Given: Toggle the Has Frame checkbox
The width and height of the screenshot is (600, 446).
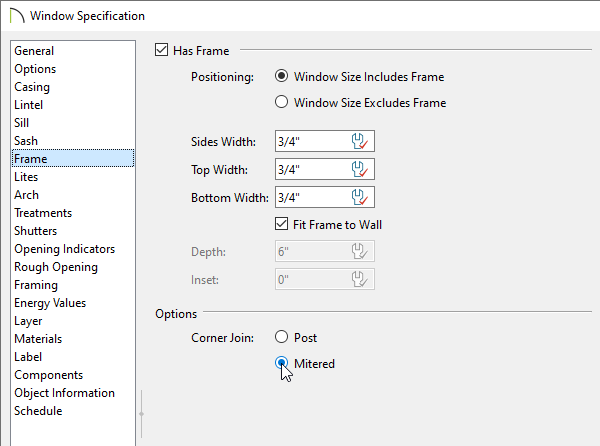Looking at the screenshot, I should tap(161, 50).
